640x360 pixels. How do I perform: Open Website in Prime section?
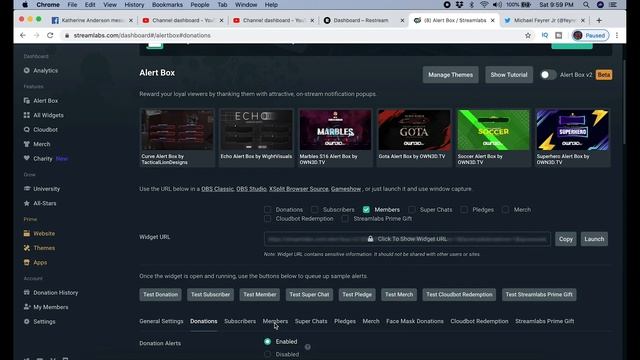pyautogui.click(x=40, y=233)
